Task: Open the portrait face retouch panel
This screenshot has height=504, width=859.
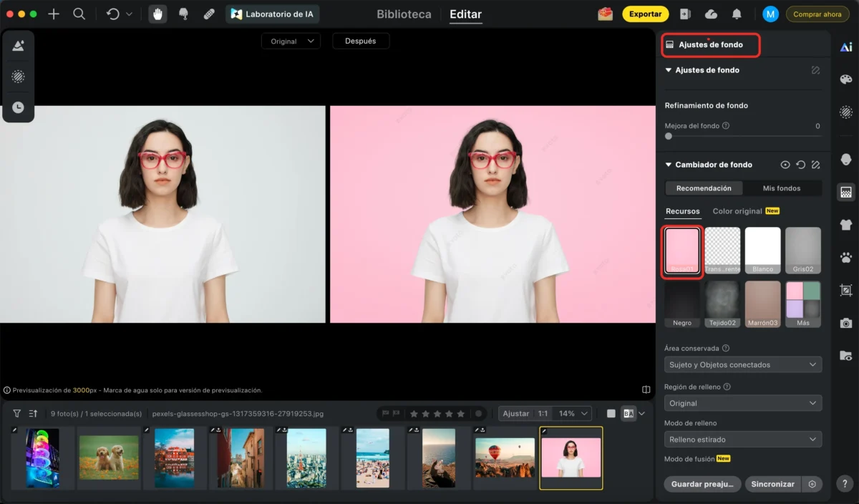Action: 845,159
